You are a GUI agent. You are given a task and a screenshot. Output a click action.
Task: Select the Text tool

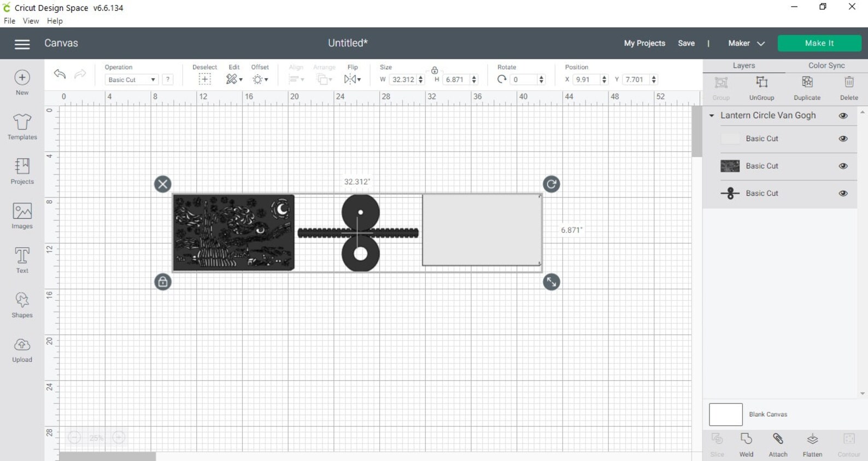pyautogui.click(x=22, y=260)
